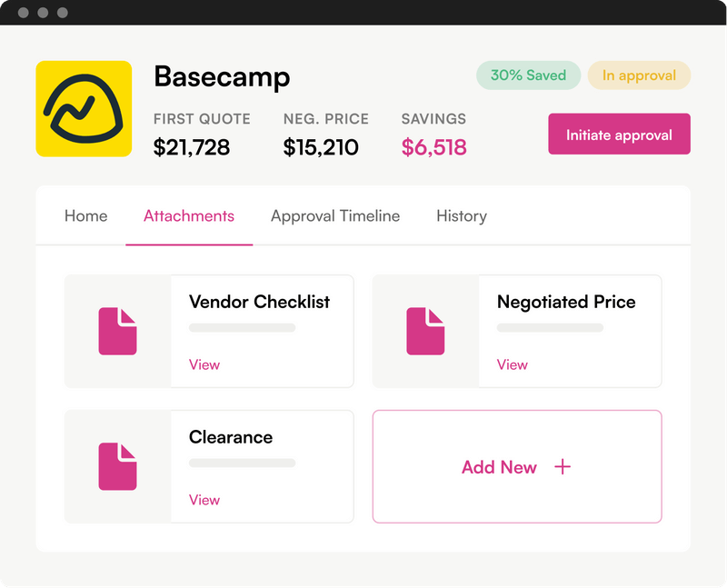Click the 30% Saved green badge

click(x=529, y=75)
